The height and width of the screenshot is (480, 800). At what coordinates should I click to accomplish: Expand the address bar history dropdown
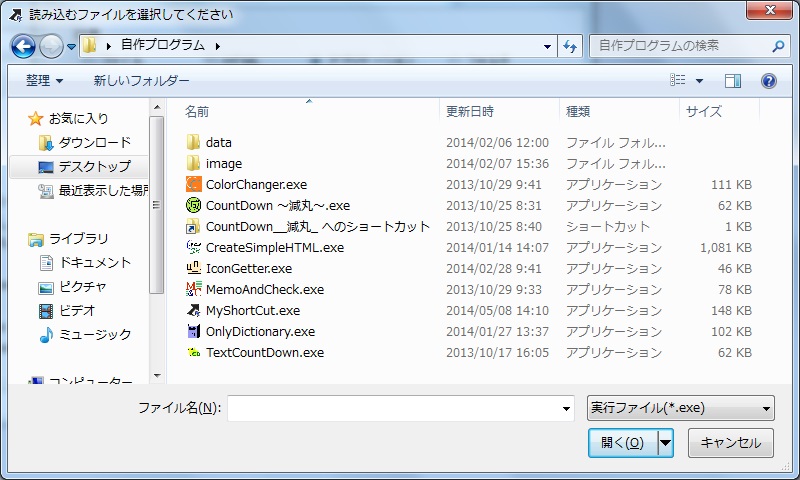point(547,46)
